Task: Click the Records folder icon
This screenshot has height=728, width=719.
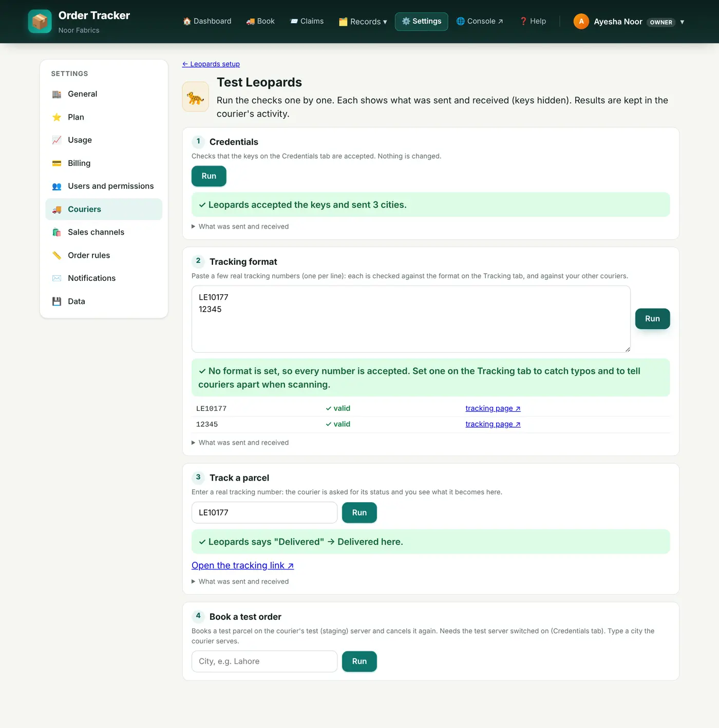Action: tap(343, 22)
